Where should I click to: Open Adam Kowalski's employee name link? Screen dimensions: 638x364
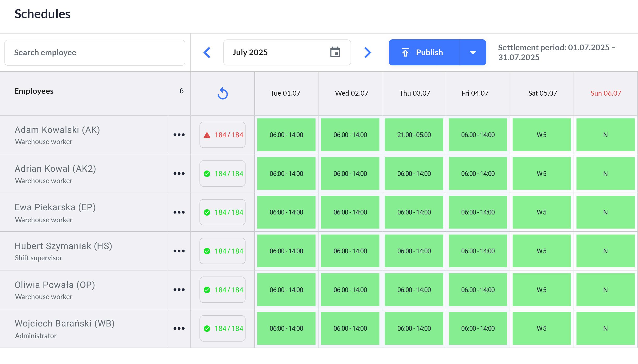57,130
